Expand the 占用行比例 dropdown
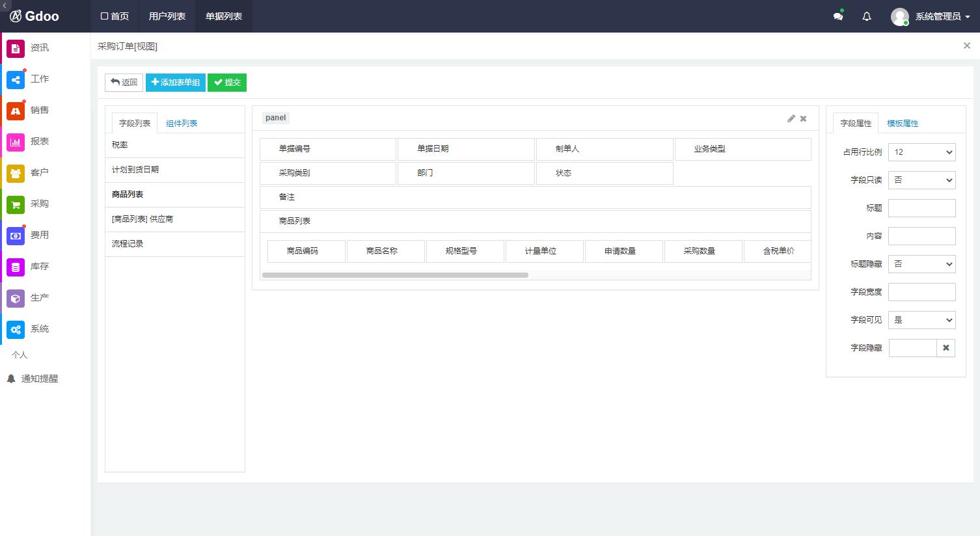The image size is (980, 536). 921,152
